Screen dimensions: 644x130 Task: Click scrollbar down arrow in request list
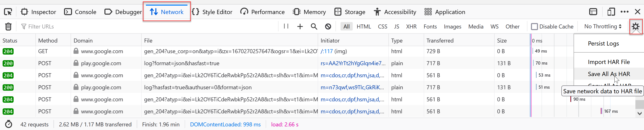point(640,114)
